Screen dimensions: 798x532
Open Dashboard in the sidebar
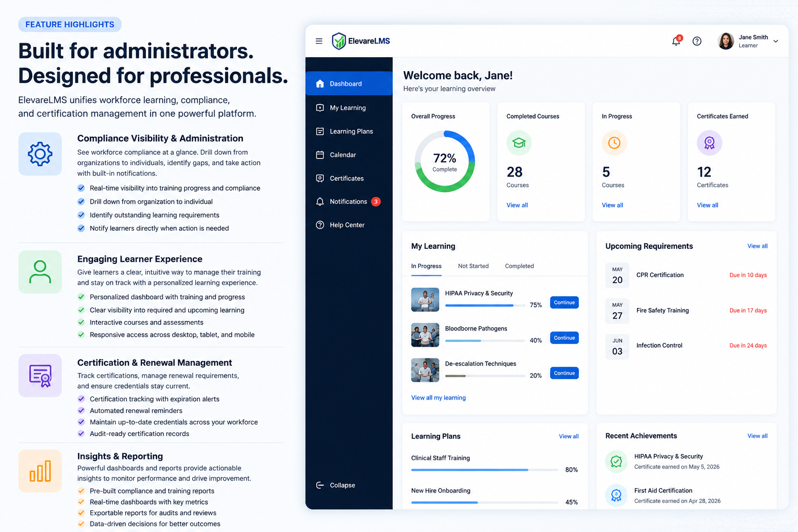pyautogui.click(x=349, y=84)
